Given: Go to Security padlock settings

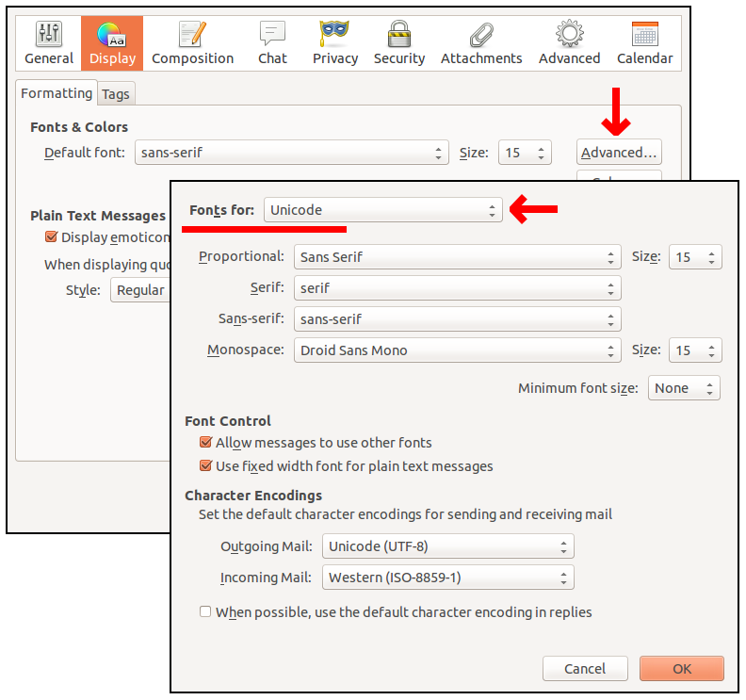Looking at the screenshot, I should tap(399, 43).
